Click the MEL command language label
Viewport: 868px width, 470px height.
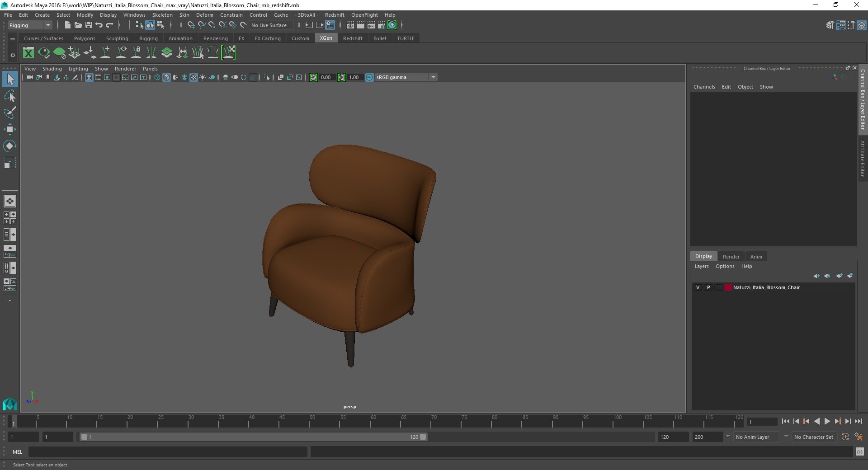(17, 451)
